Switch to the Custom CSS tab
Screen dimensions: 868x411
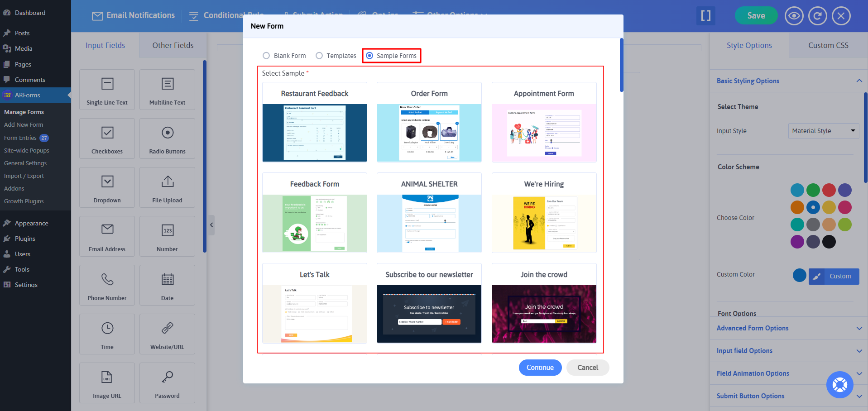(x=828, y=45)
